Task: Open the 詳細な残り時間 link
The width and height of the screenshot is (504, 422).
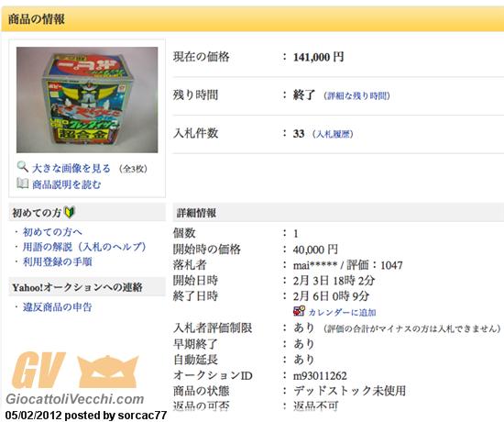Action: [x=356, y=95]
